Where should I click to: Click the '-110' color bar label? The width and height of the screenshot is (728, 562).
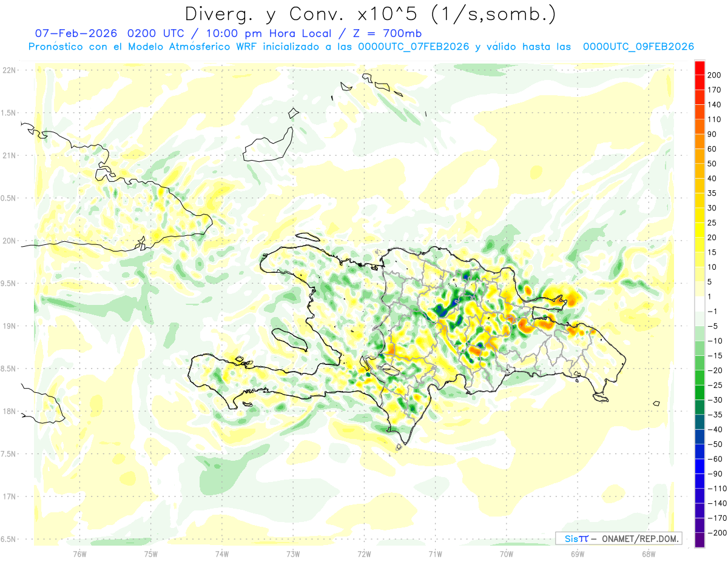[x=717, y=488]
